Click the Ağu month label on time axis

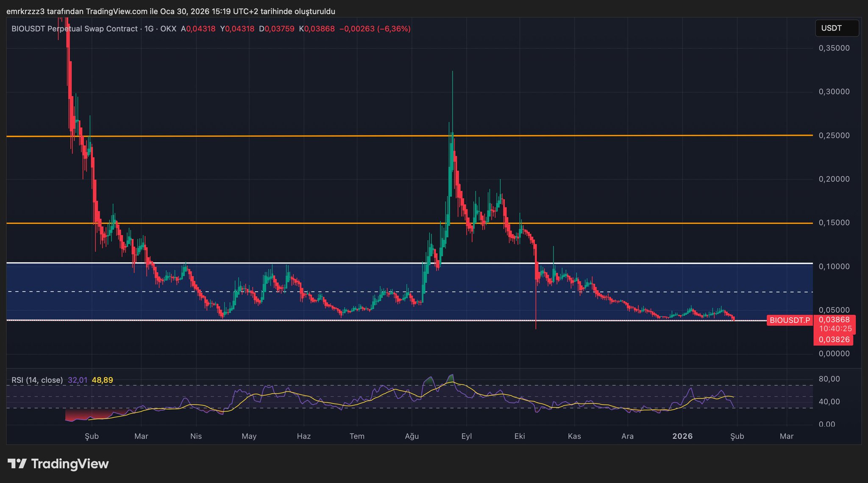point(412,436)
